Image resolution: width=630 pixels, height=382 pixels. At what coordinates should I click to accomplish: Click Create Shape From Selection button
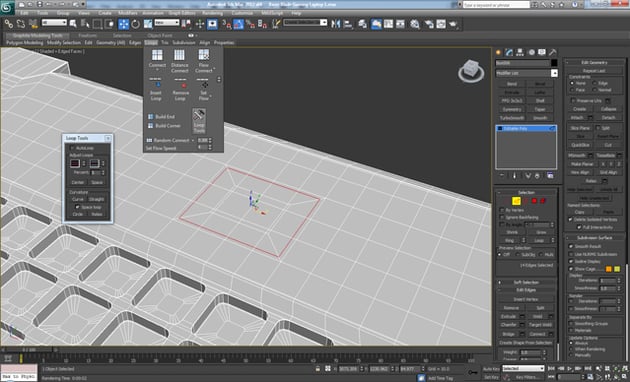pyautogui.click(x=526, y=343)
